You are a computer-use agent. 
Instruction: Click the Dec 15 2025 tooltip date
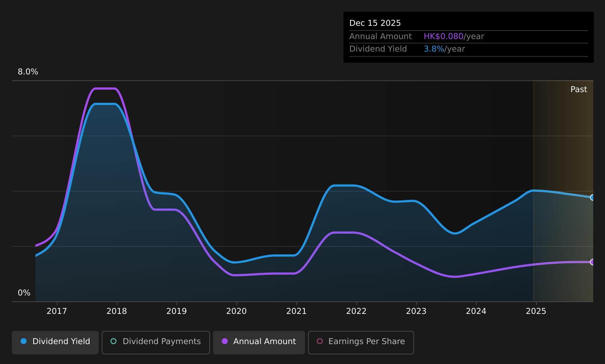tap(375, 23)
